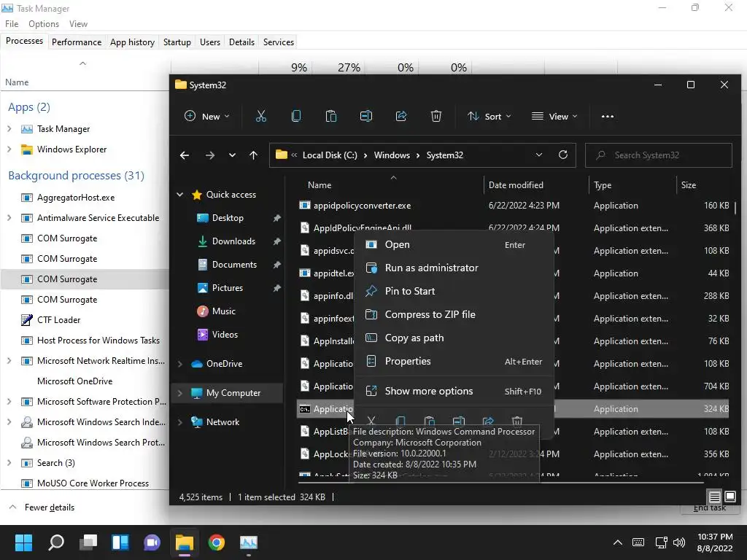Image resolution: width=747 pixels, height=560 pixels.
Task: Go back with the left arrow
Action: point(185,155)
